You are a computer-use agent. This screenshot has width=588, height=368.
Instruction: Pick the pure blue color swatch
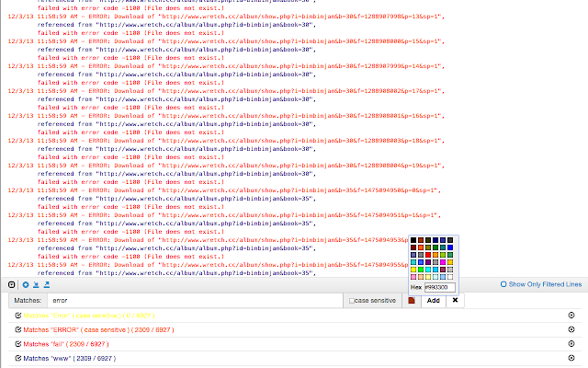[450, 247]
